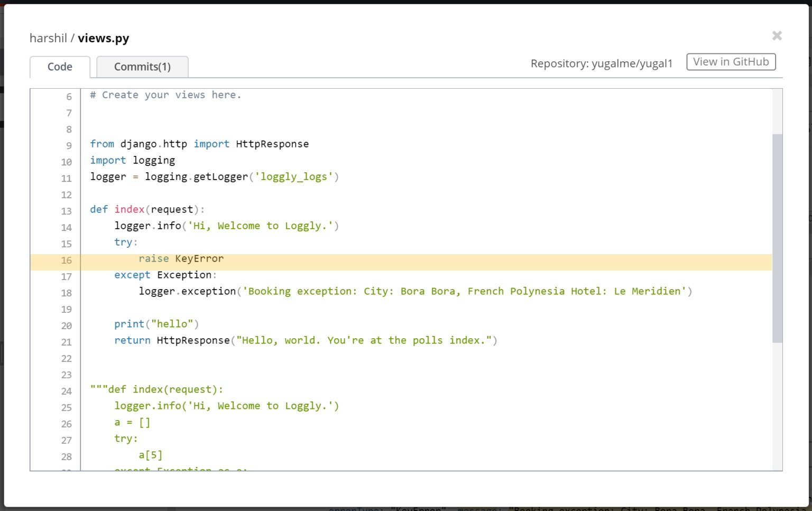The image size is (812, 511).
Task: Select line number 24 at the docstring
Action: (x=66, y=391)
